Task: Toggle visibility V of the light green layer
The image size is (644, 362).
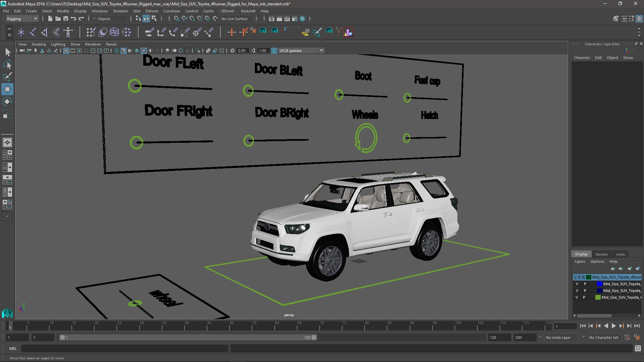Action: pos(577,297)
